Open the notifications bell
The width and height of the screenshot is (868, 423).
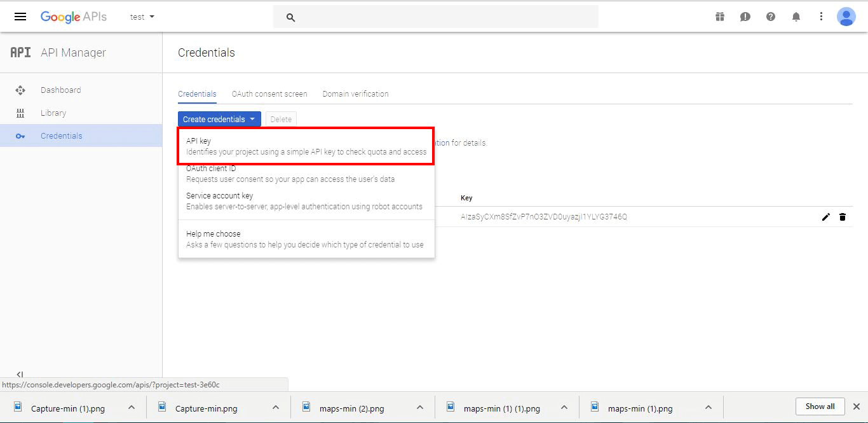coord(796,17)
